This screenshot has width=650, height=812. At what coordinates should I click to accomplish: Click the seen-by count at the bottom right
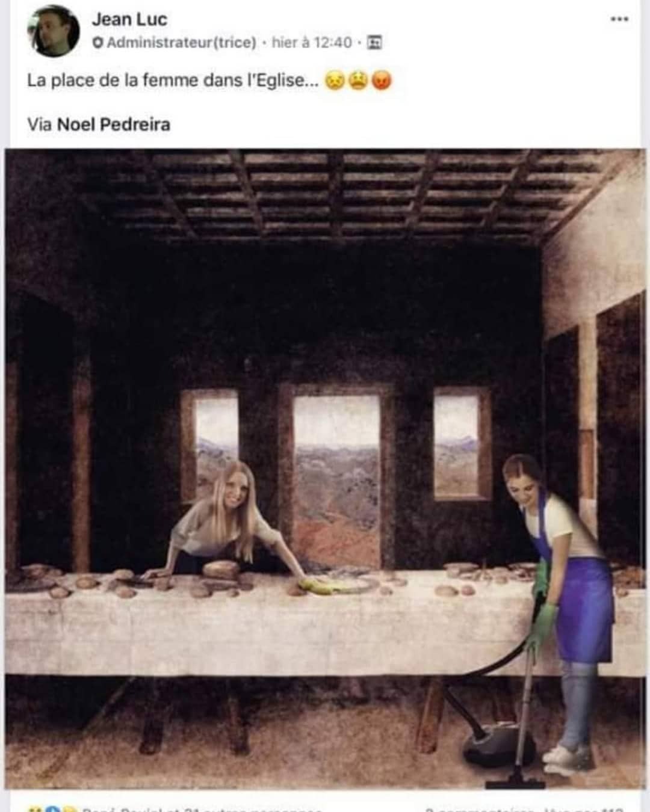point(584,808)
